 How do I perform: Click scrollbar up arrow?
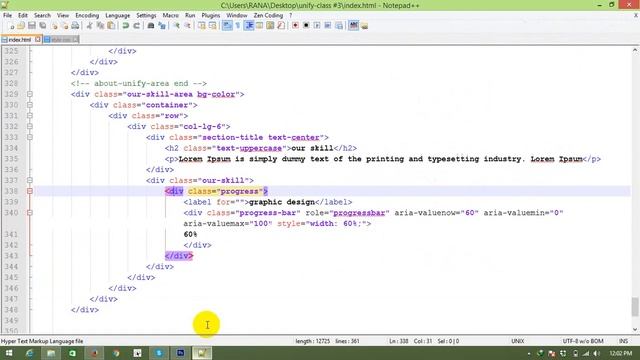[x=635, y=50]
